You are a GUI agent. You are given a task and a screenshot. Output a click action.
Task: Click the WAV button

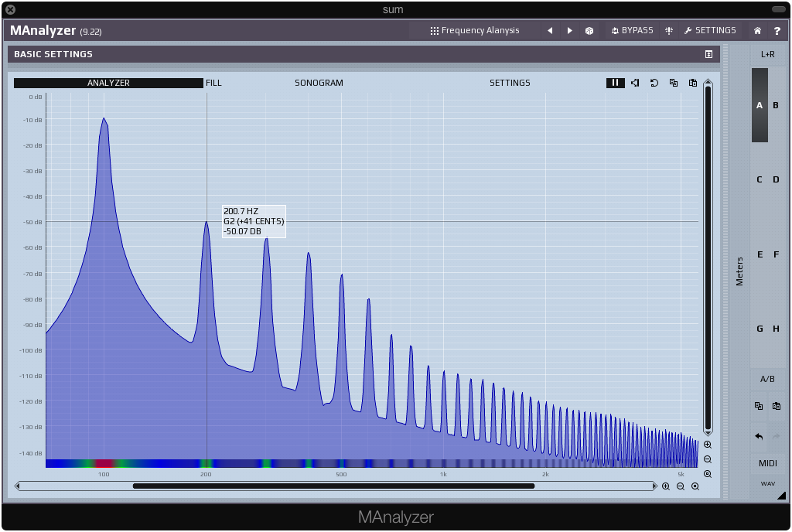(768, 483)
